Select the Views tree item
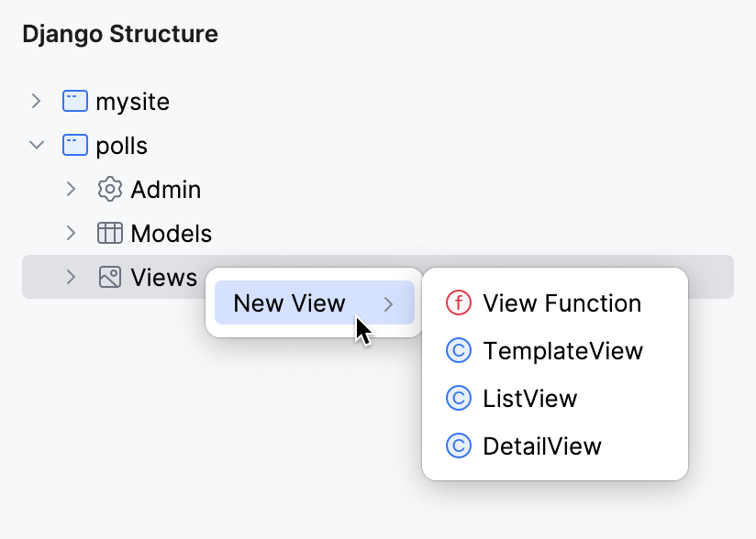This screenshot has height=539, width=756. pos(161,277)
